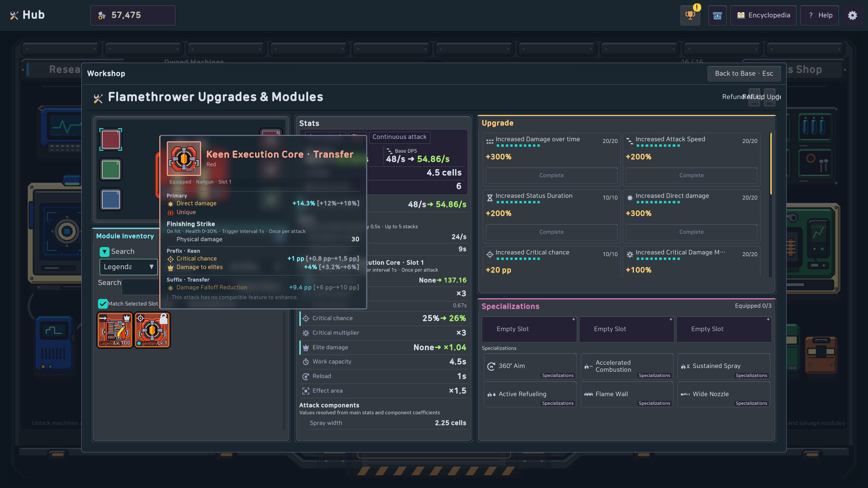Click Complete under Increased Status Duration

pyautogui.click(x=551, y=232)
